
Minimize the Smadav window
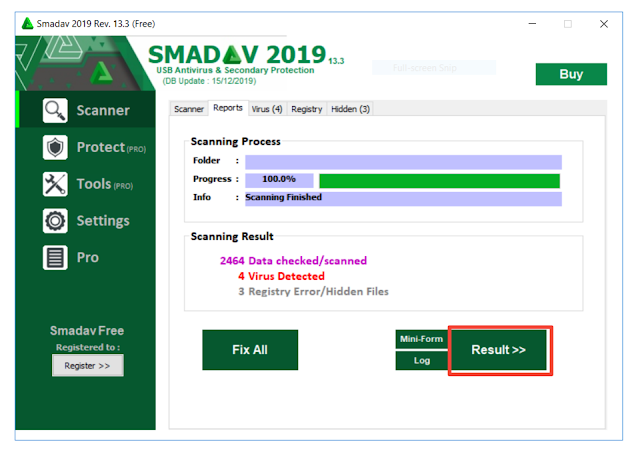point(532,24)
